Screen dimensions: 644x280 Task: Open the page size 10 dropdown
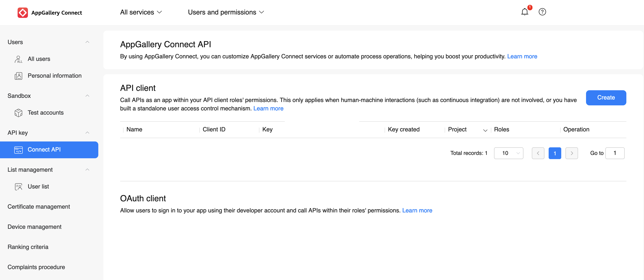tap(509, 153)
